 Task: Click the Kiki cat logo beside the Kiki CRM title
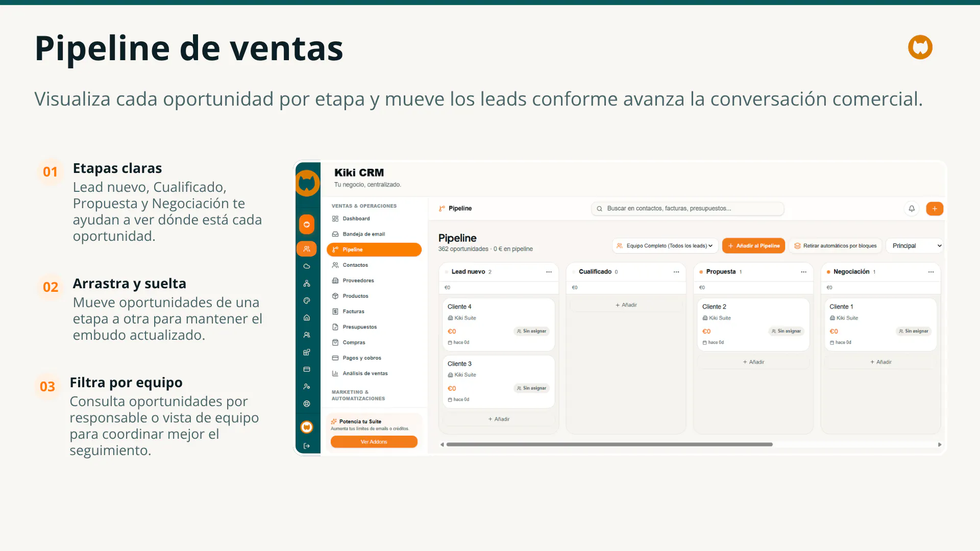click(x=307, y=183)
